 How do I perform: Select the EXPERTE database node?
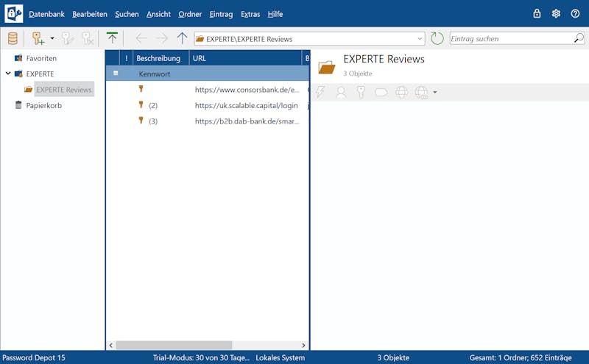coord(40,74)
